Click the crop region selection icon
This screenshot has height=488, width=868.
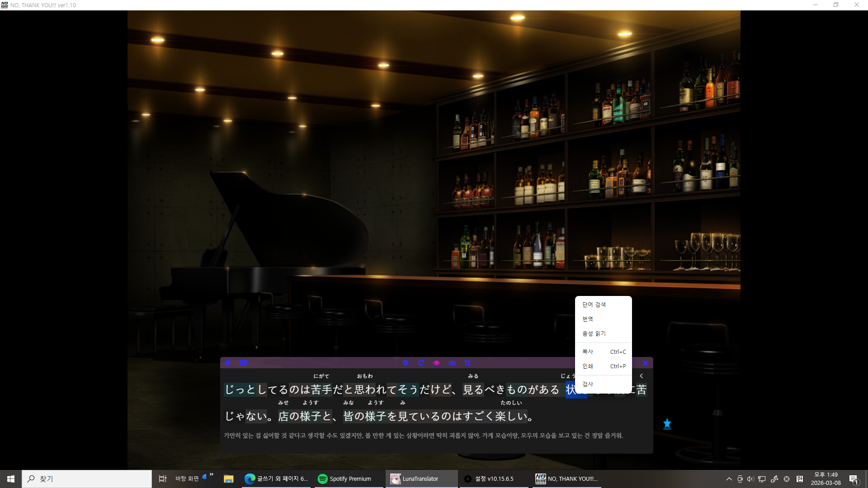[x=467, y=363]
